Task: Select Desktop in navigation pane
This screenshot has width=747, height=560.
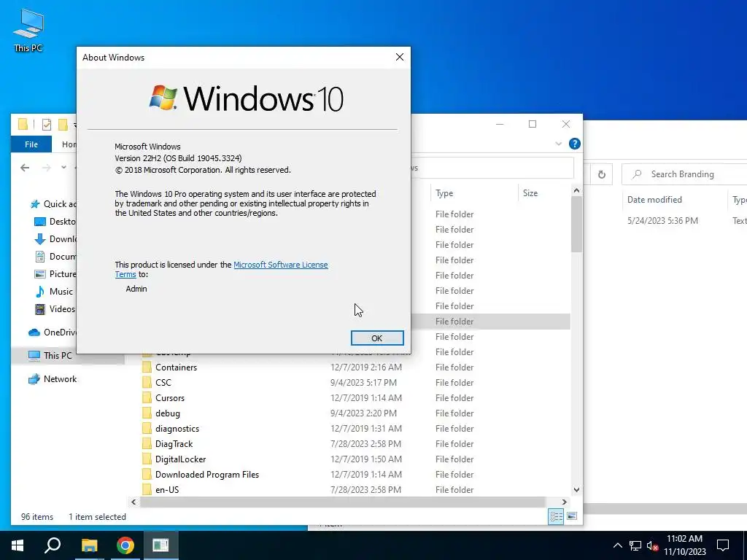Action: 55,222
